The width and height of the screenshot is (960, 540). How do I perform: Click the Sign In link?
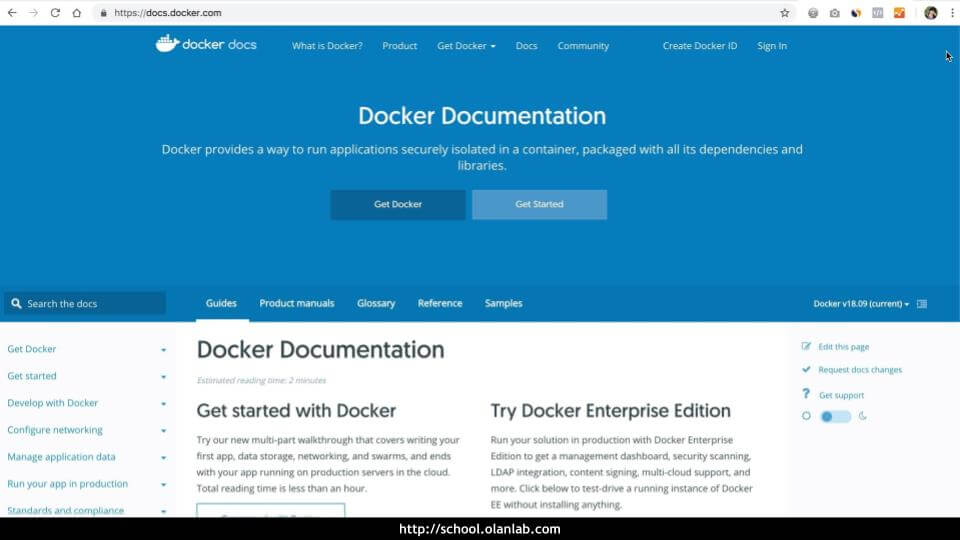[x=772, y=46]
